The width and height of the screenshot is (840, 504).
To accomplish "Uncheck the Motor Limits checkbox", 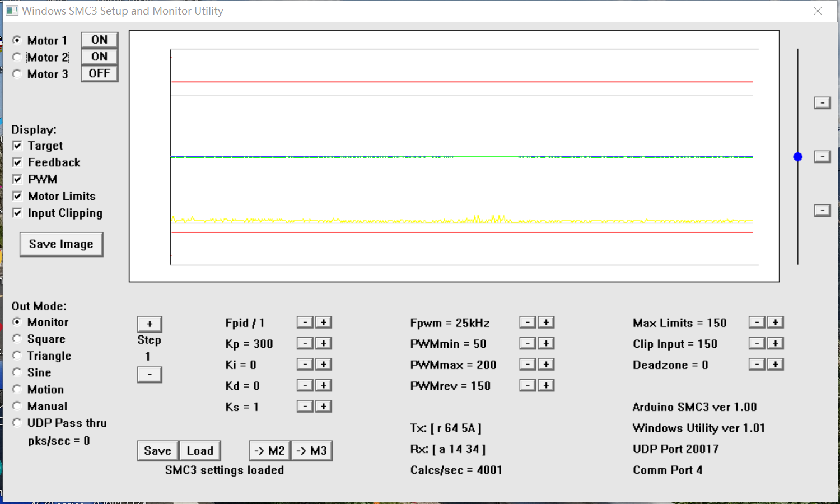I will 17,196.
